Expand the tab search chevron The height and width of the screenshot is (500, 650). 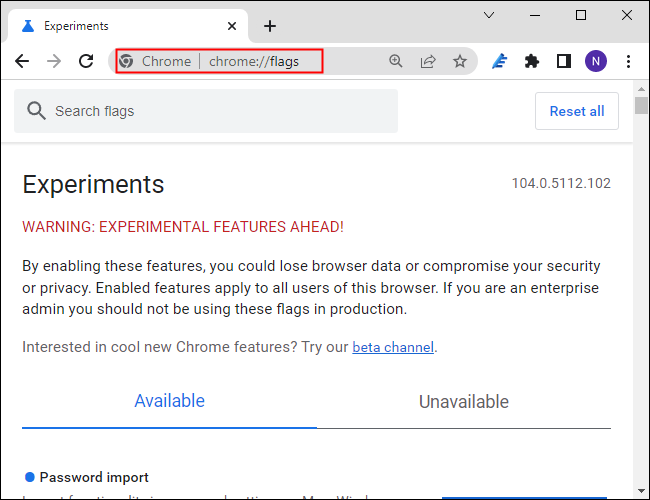[x=489, y=15]
